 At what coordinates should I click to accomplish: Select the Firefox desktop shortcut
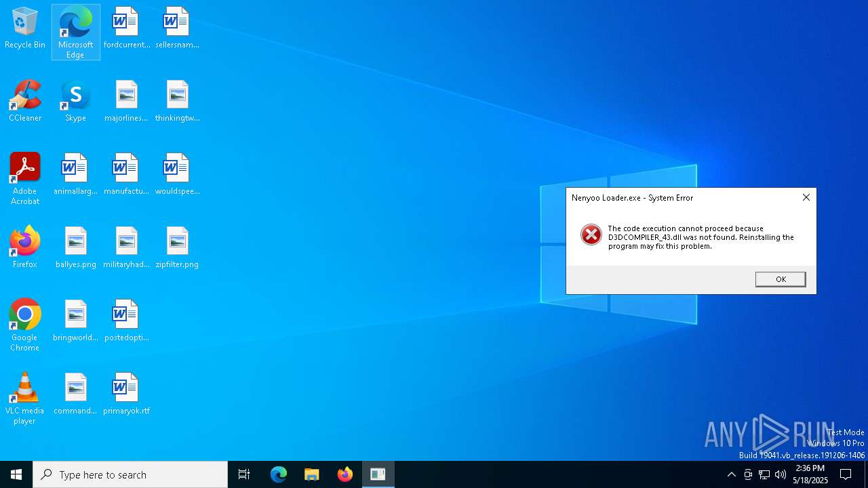(25, 248)
